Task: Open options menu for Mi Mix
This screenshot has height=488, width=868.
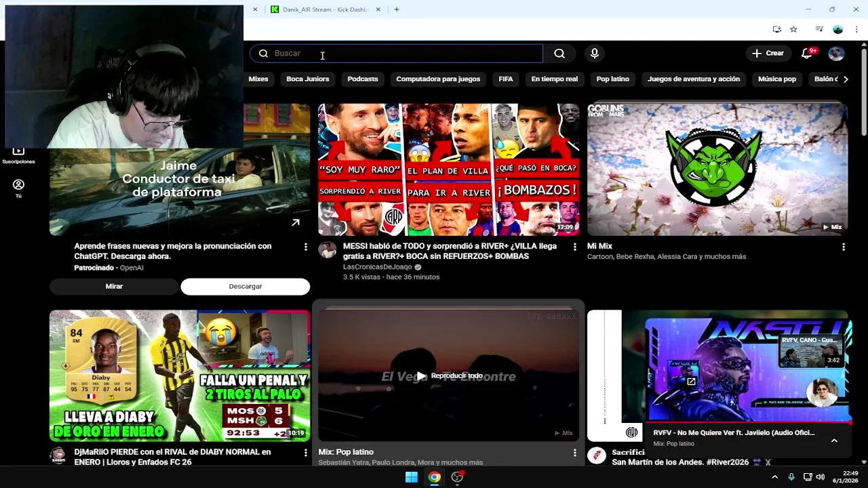Action: pos(843,247)
